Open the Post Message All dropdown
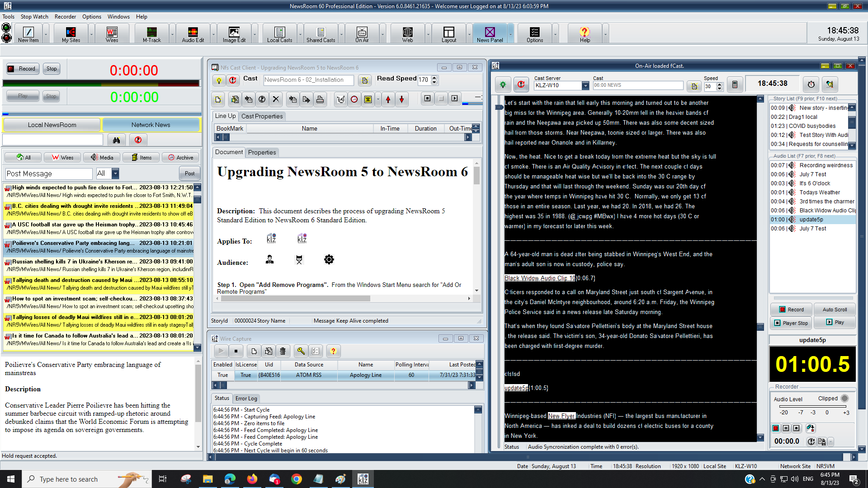The width and height of the screenshot is (868, 488). coord(115,174)
